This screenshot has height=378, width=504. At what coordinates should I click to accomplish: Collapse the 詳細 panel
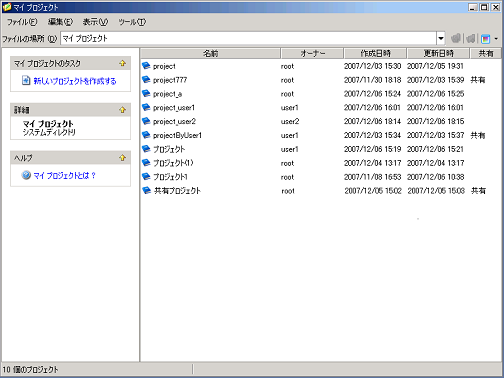coord(122,110)
